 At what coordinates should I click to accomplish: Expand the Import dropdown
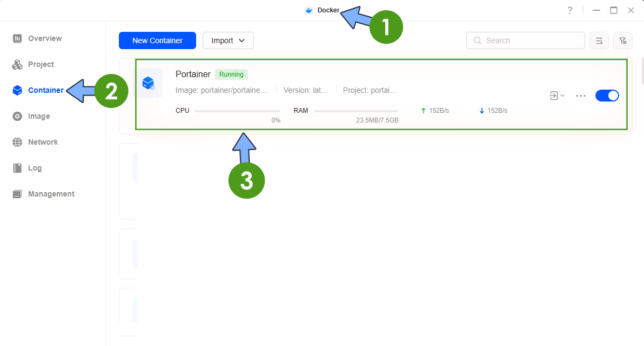coord(228,40)
